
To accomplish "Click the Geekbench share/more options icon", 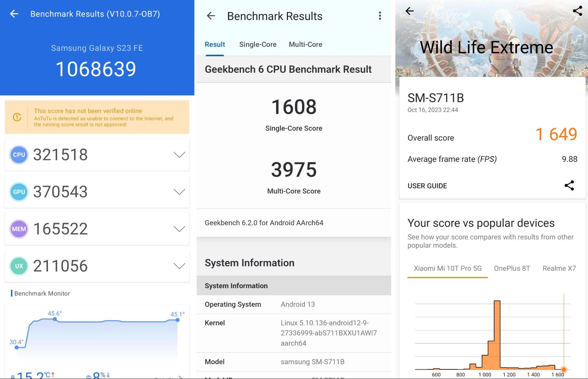I will 379,16.
